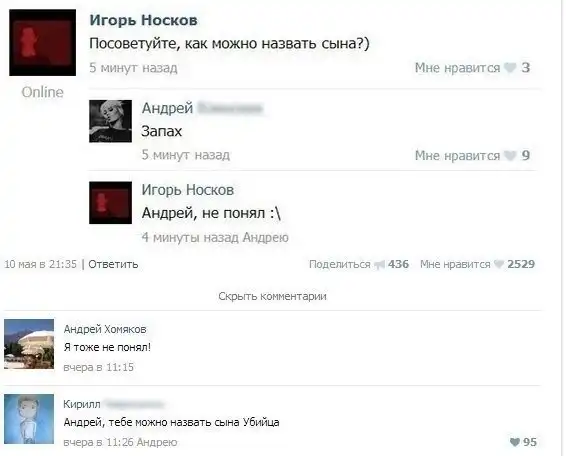Open the Андрей Хомяков profile name
The width and height of the screenshot is (566, 456).
click(x=105, y=329)
